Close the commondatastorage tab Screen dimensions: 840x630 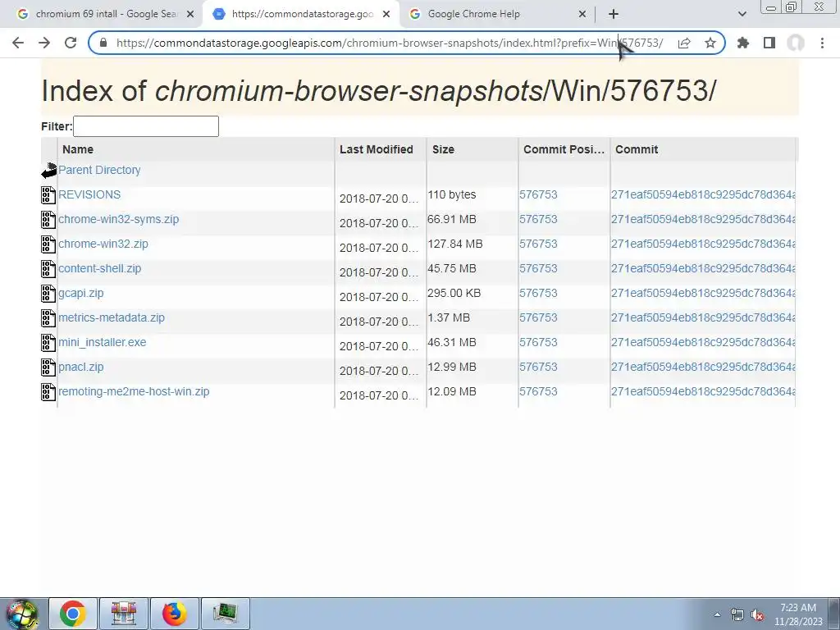coord(386,14)
